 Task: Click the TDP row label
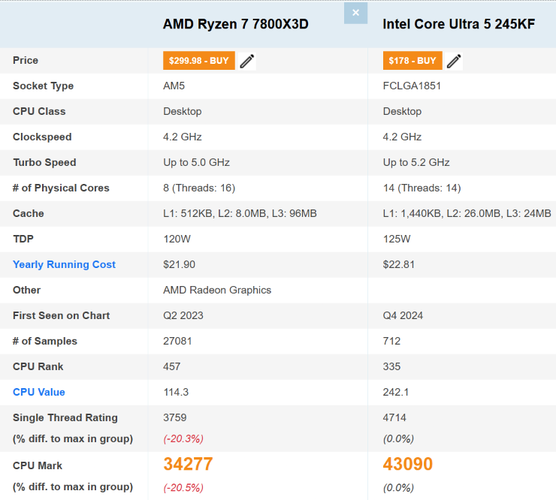[x=23, y=239]
